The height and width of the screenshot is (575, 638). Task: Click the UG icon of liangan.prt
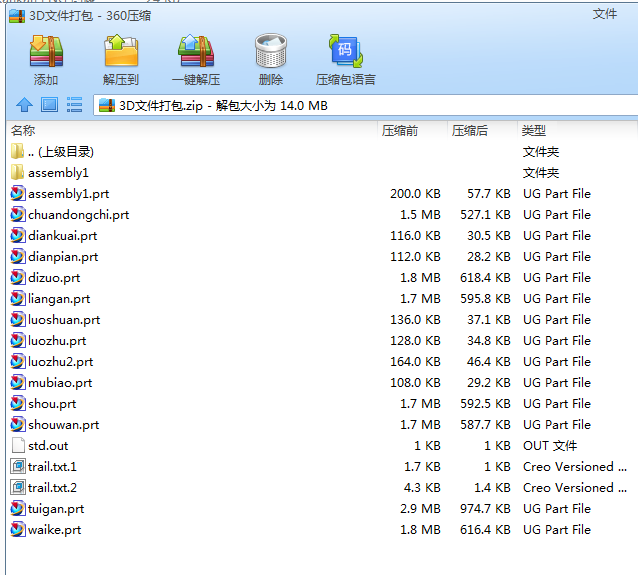point(17,298)
